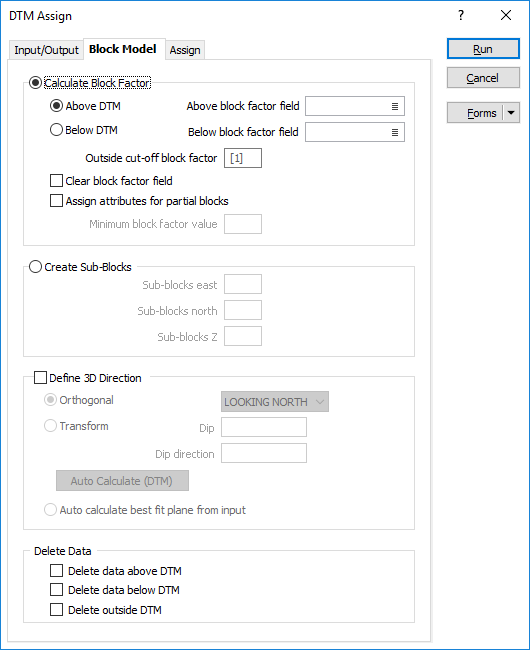Switch to the Input/Output tab

(x=46, y=50)
